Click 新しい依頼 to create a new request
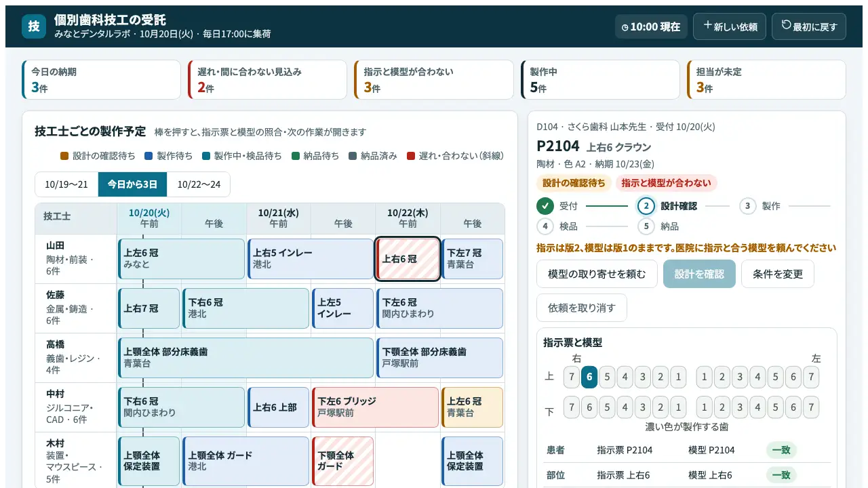Image resolution: width=868 pixels, height=488 pixels. [x=730, y=26]
